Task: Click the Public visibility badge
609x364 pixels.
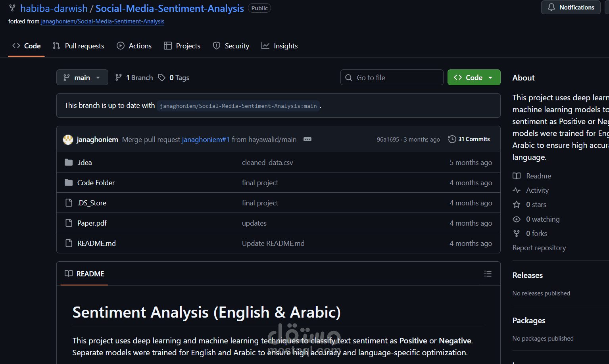Action: (x=259, y=8)
